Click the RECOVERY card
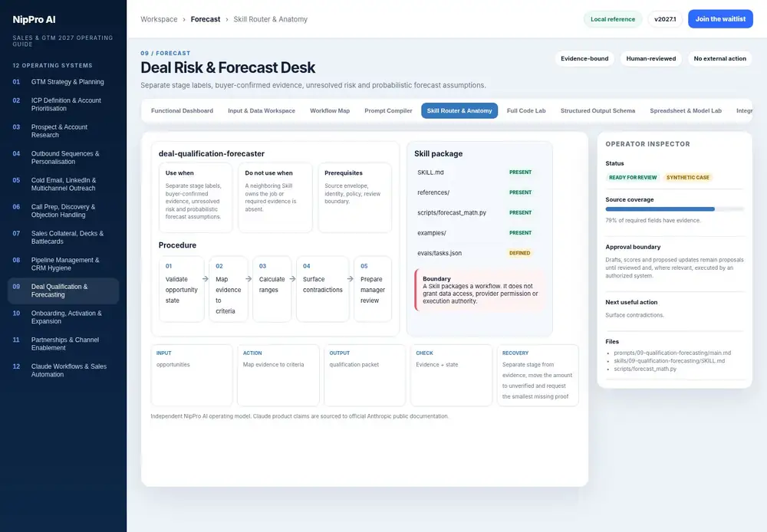The image size is (767, 532). tap(538, 376)
